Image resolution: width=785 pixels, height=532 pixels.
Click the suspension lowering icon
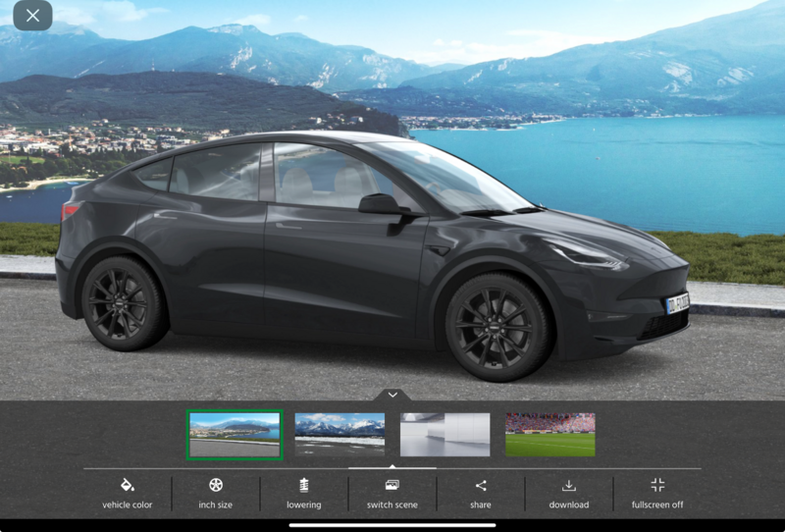(x=304, y=485)
